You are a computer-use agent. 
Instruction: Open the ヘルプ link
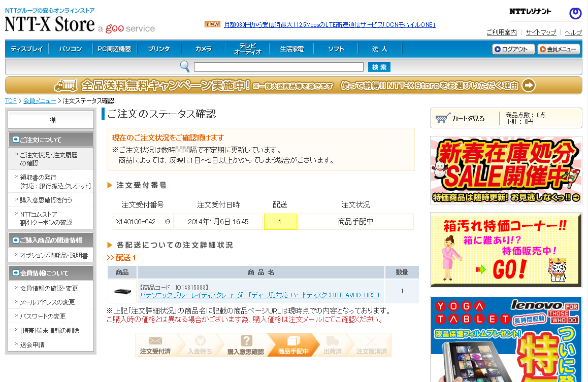pos(573,32)
